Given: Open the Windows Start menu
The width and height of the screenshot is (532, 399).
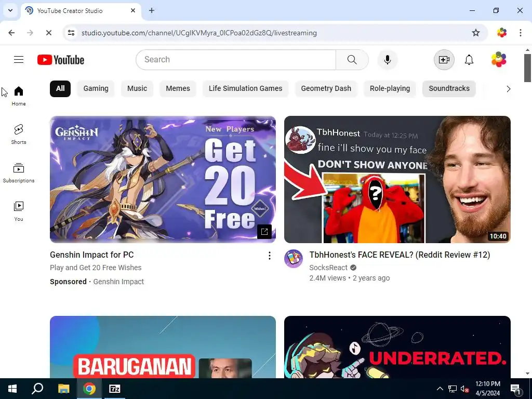Looking at the screenshot, I should tap(12, 389).
